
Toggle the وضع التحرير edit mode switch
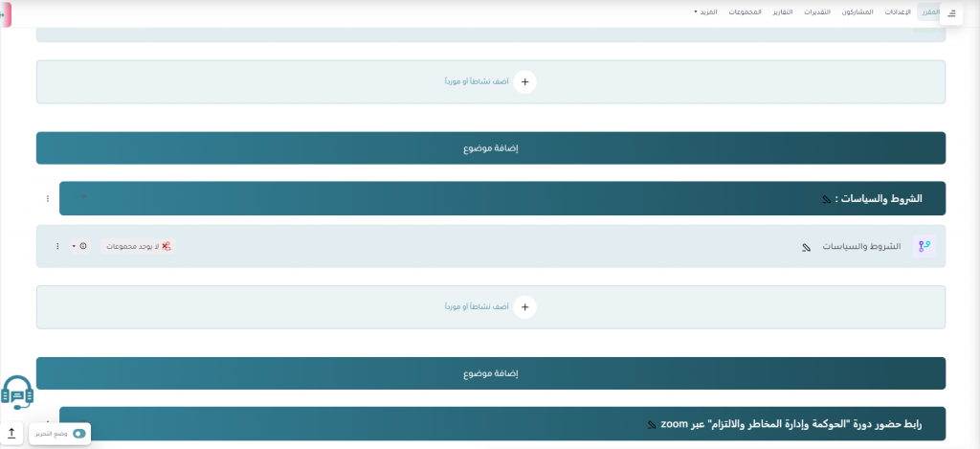[x=78, y=434]
